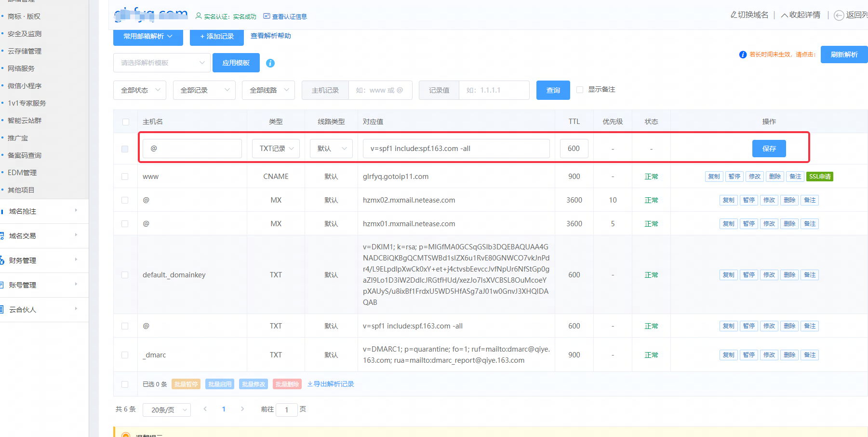The width and height of the screenshot is (868, 437).
Task: Open the 全部状态 filter dropdown
Action: pos(140,90)
